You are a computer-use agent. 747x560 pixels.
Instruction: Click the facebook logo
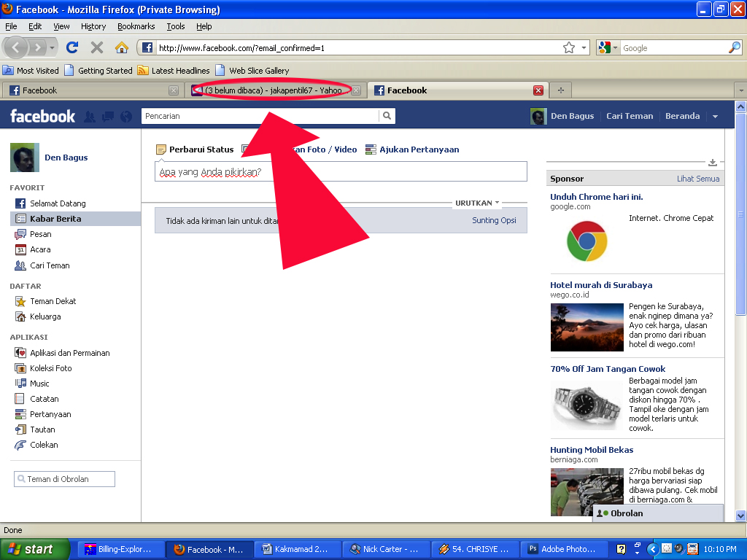pyautogui.click(x=42, y=116)
